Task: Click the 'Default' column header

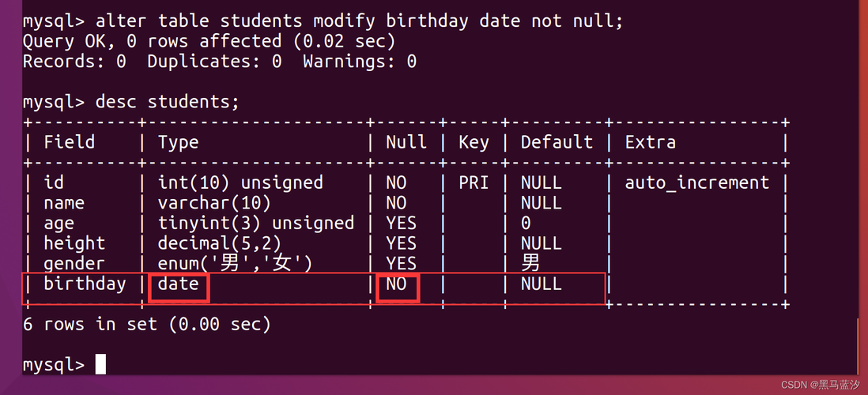Action: [557, 142]
